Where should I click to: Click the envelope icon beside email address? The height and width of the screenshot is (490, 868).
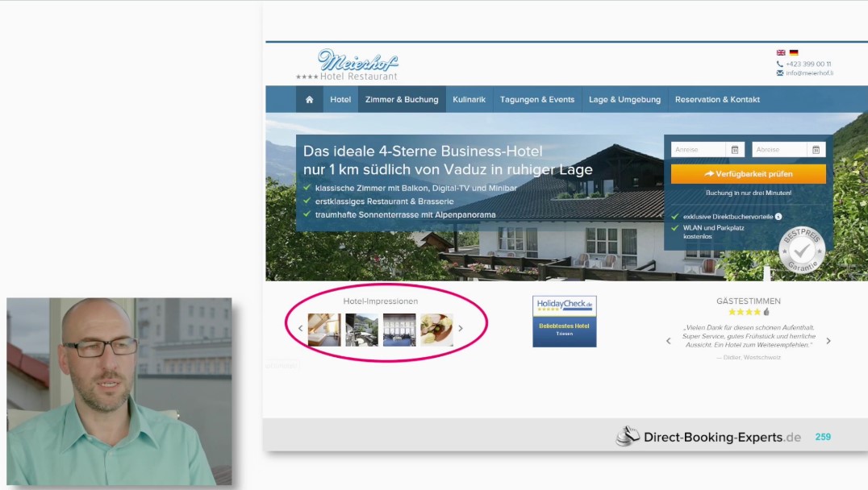(779, 73)
